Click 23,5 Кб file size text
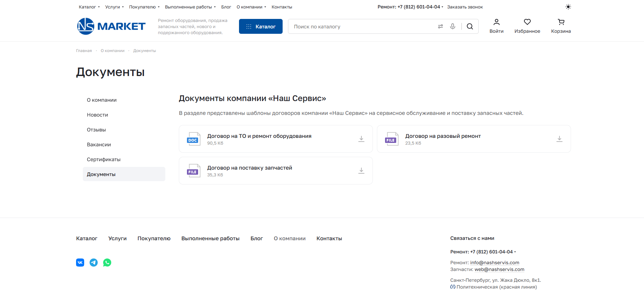Screen dimensions: 644x297 tap(413, 143)
